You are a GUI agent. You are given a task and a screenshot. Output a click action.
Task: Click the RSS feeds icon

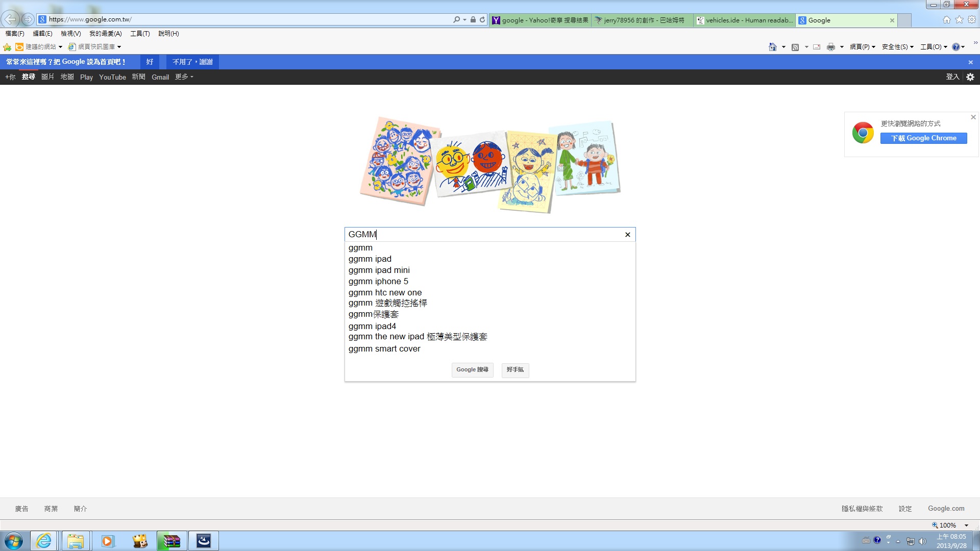795,47
